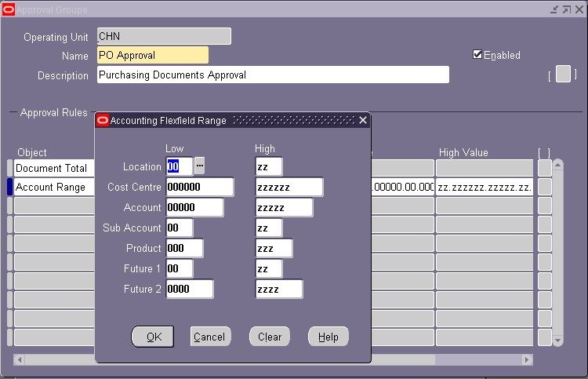The image size is (588, 379).
Task: Toggle the Enabled checkbox
Action: 477,54
